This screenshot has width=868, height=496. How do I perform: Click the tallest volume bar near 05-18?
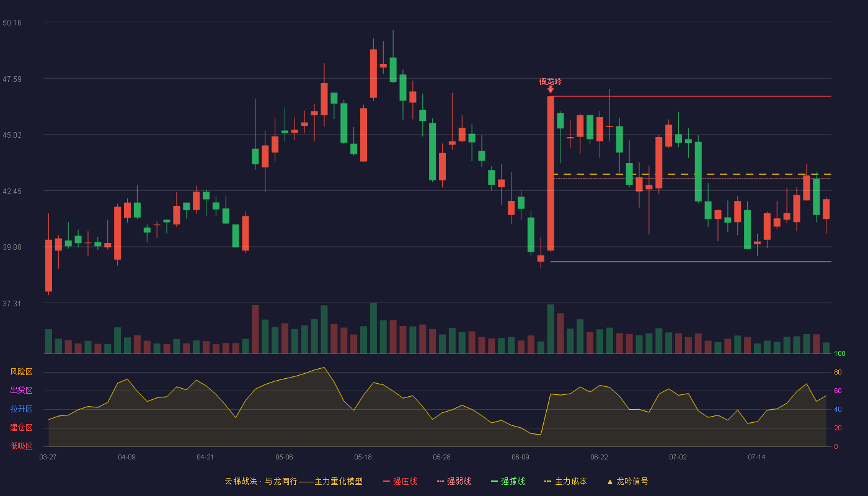(373, 329)
